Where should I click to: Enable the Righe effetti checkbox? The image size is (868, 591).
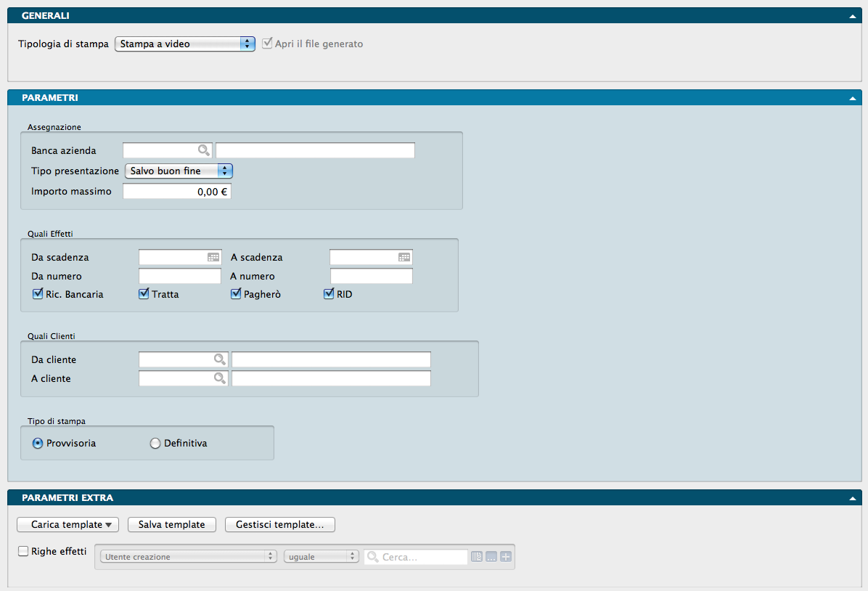23,551
